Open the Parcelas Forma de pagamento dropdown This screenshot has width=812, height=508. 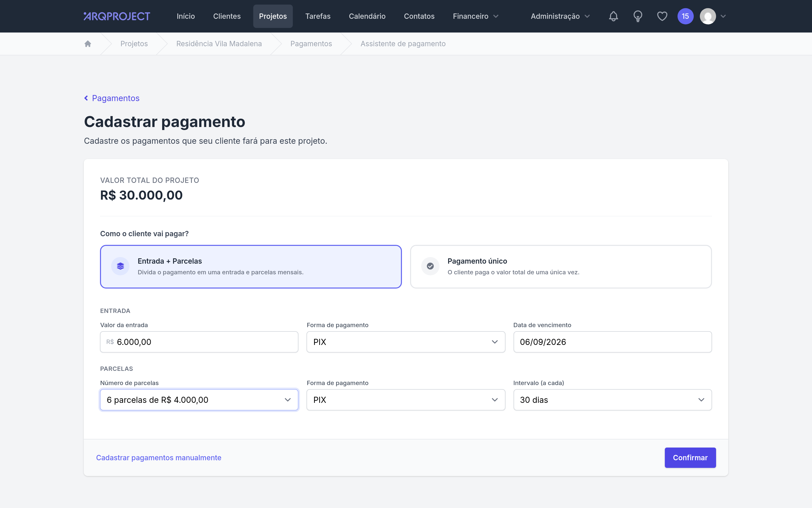click(x=406, y=400)
